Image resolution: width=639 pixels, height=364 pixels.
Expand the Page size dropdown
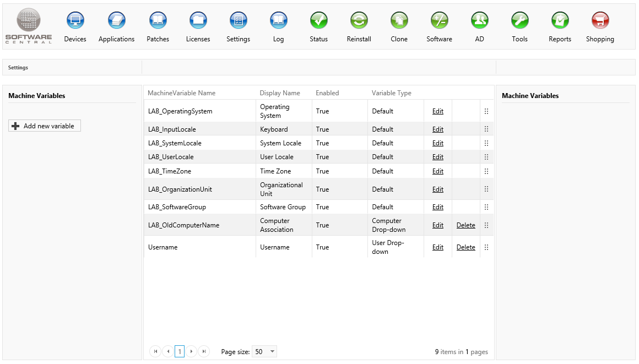[272, 352]
